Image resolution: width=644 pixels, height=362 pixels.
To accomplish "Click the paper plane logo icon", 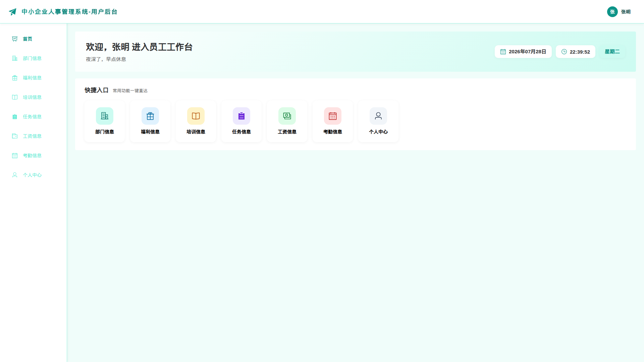I will [x=12, y=12].
